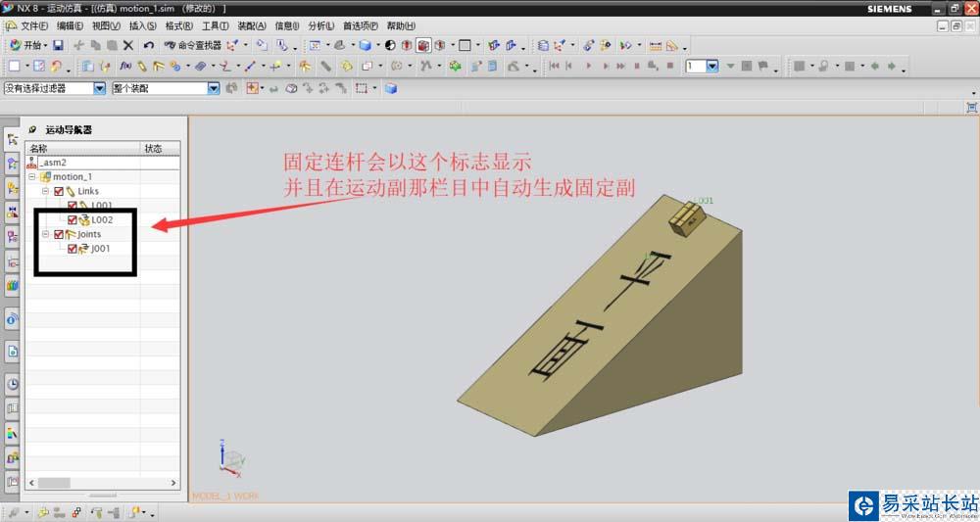Click the green Solve icon in the motion toolbar
The width and height of the screenshot is (980, 522).
click(455, 66)
